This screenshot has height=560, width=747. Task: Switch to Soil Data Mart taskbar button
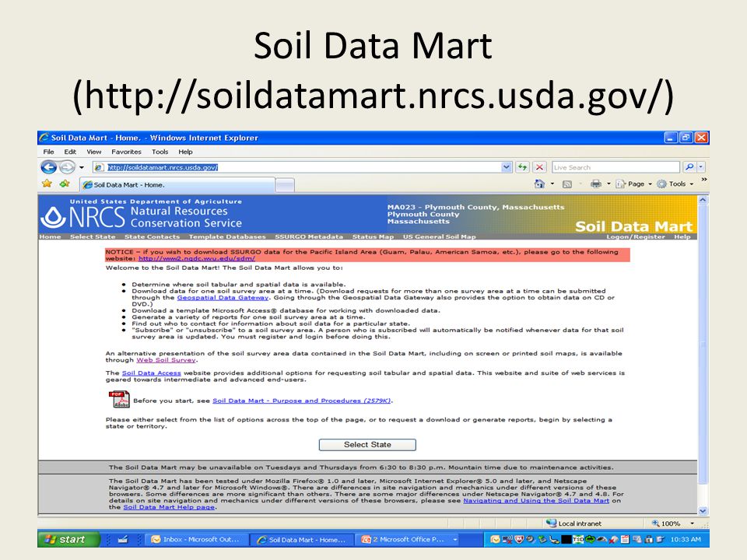(302, 540)
